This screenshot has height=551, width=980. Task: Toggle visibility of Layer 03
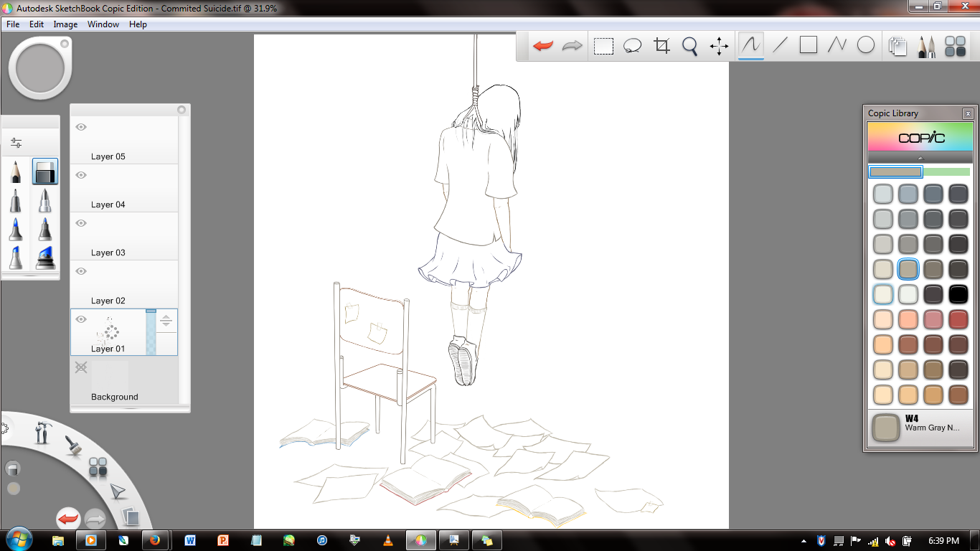click(81, 223)
